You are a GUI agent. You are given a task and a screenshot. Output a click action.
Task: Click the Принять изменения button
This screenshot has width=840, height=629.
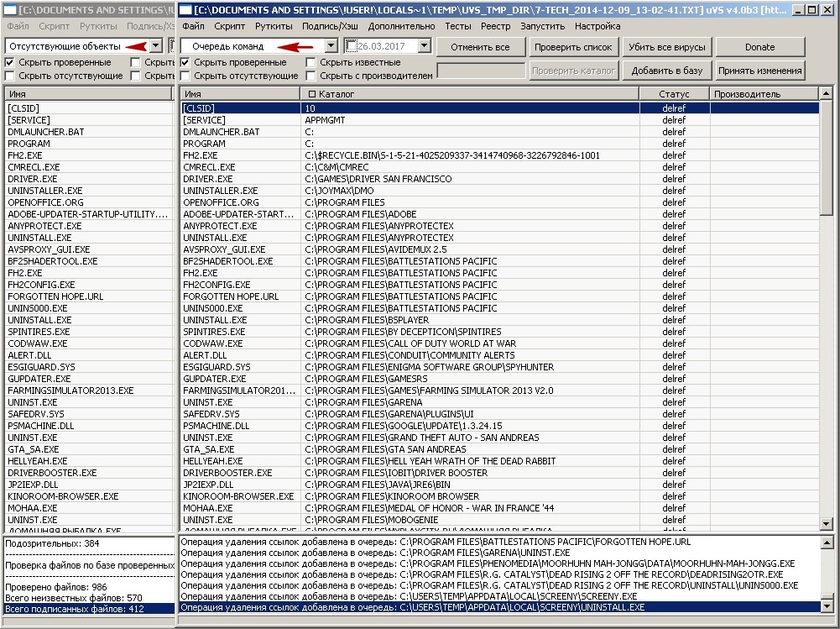[x=759, y=71]
